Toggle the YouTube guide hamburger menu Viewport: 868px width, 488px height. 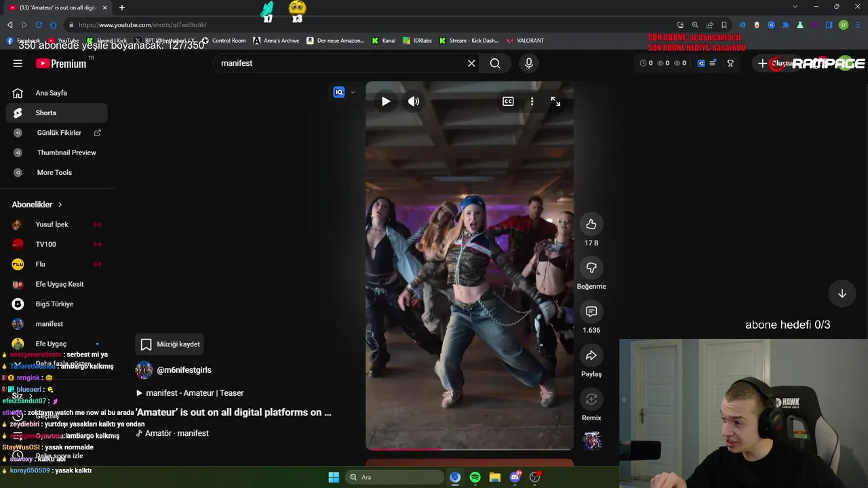[x=18, y=63]
